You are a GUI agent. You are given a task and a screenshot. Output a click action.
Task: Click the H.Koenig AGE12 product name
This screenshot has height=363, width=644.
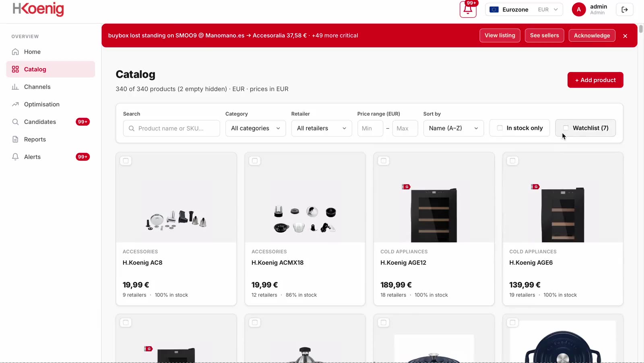(x=403, y=263)
